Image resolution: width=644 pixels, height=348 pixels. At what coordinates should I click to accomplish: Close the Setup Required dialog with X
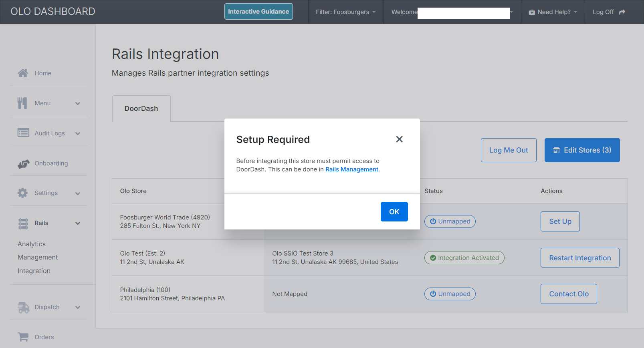click(399, 139)
